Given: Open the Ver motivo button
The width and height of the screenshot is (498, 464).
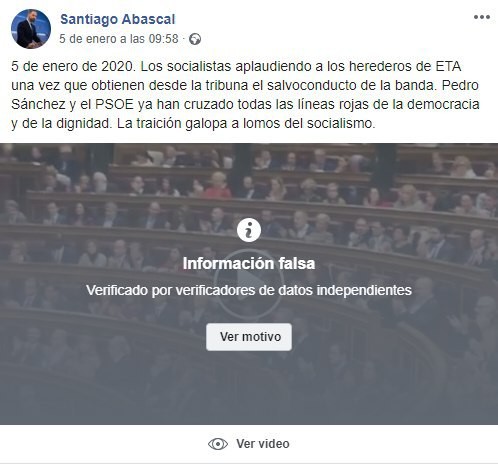Looking at the screenshot, I should (249, 337).
